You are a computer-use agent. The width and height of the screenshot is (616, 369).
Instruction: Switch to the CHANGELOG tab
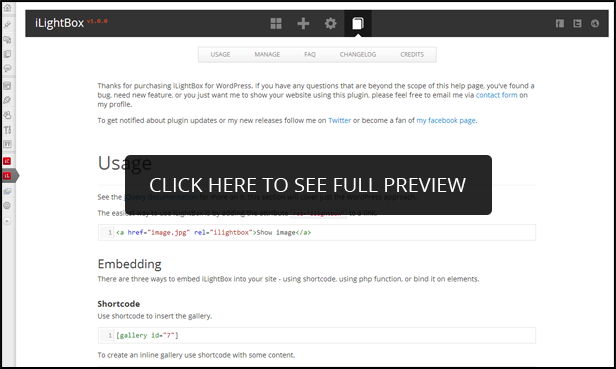coord(358,55)
